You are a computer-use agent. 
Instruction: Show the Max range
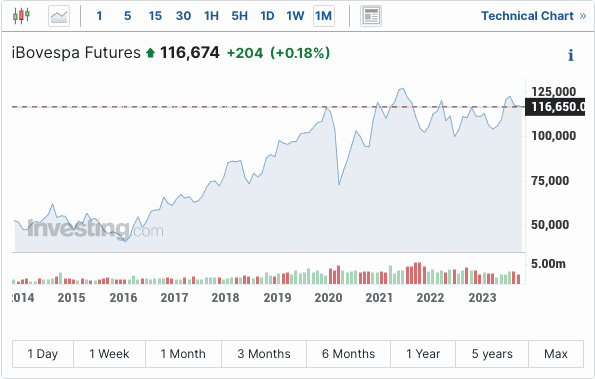coord(556,354)
